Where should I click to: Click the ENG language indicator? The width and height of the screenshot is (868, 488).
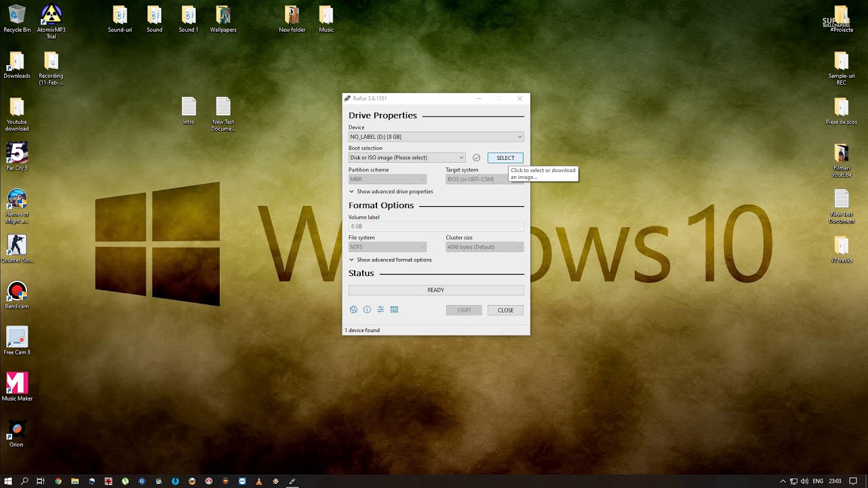818,481
